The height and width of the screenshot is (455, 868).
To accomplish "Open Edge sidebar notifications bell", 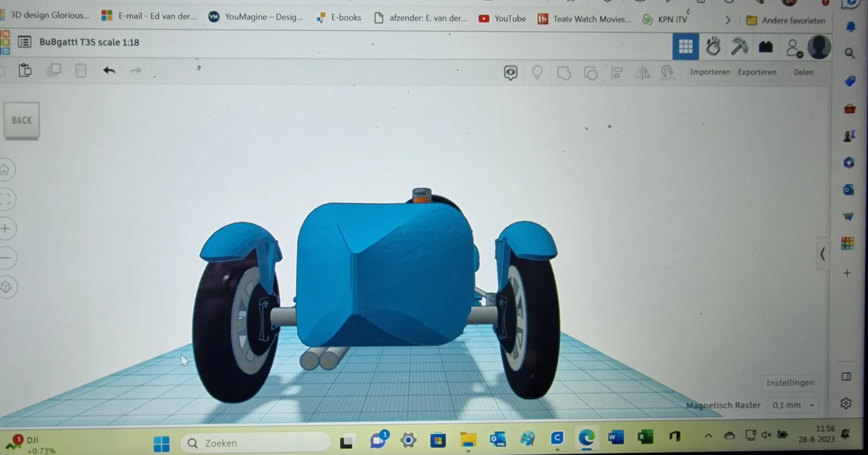I will click(851, 26).
